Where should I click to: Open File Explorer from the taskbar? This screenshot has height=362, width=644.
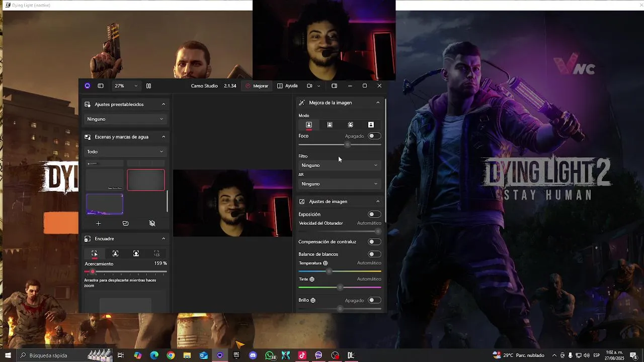tap(187, 355)
